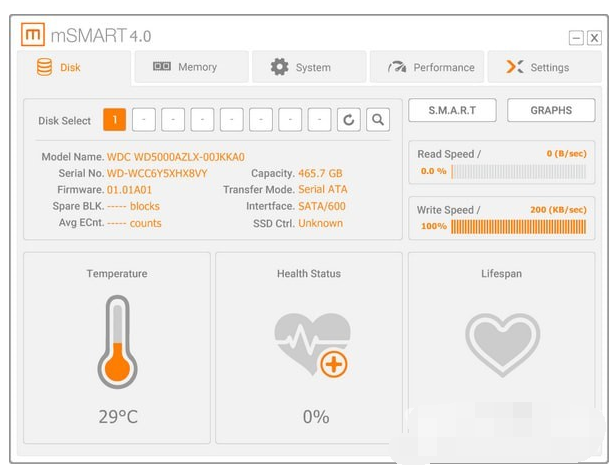The width and height of the screenshot is (609, 469).
Task: Open the GRAPHS view
Action: tap(551, 110)
